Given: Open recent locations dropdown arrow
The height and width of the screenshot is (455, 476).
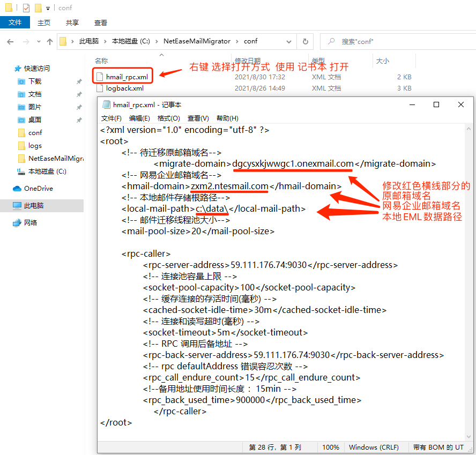Looking at the screenshot, I should click(x=38, y=41).
